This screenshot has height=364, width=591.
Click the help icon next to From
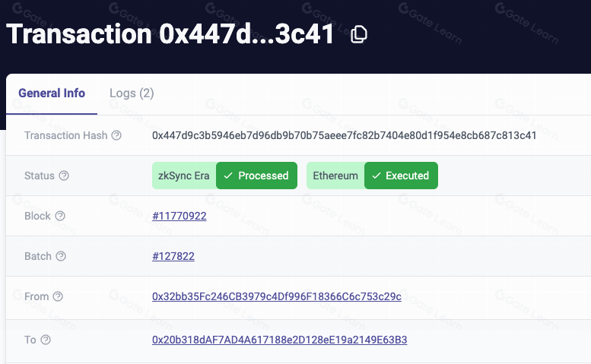pos(58,296)
